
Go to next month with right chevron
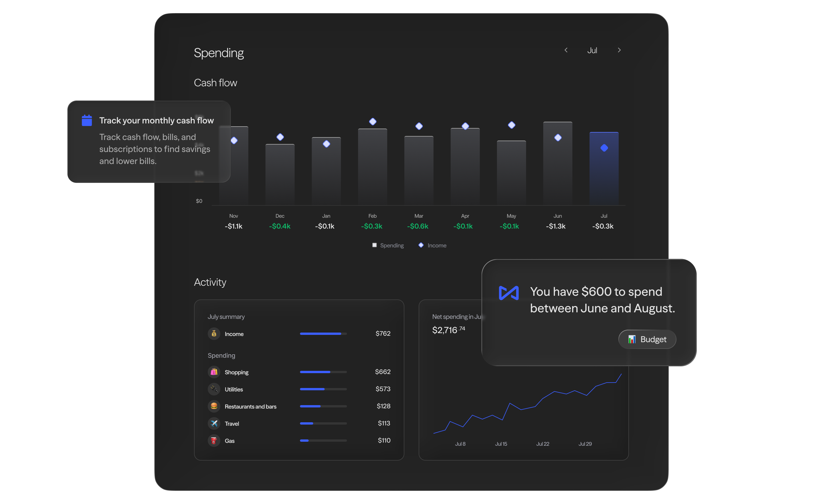coord(619,50)
